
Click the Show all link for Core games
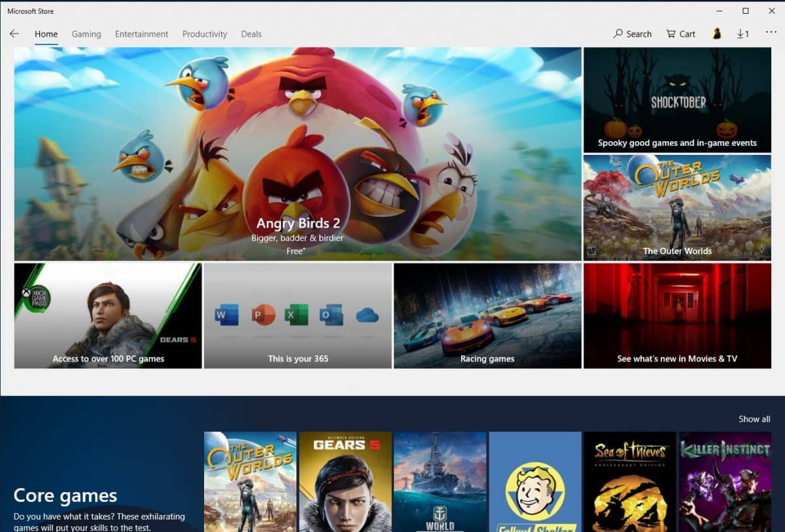(x=754, y=419)
